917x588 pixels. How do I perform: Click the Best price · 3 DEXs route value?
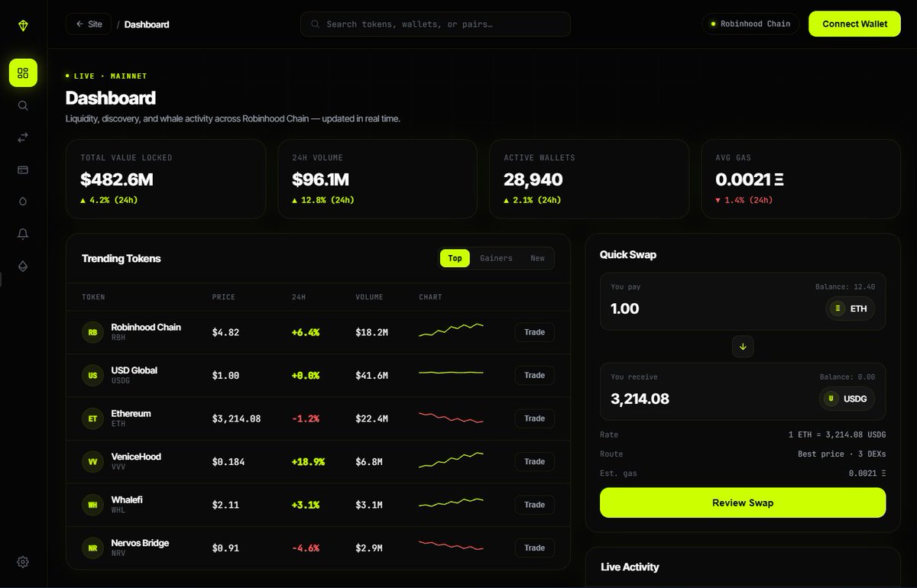(x=842, y=454)
